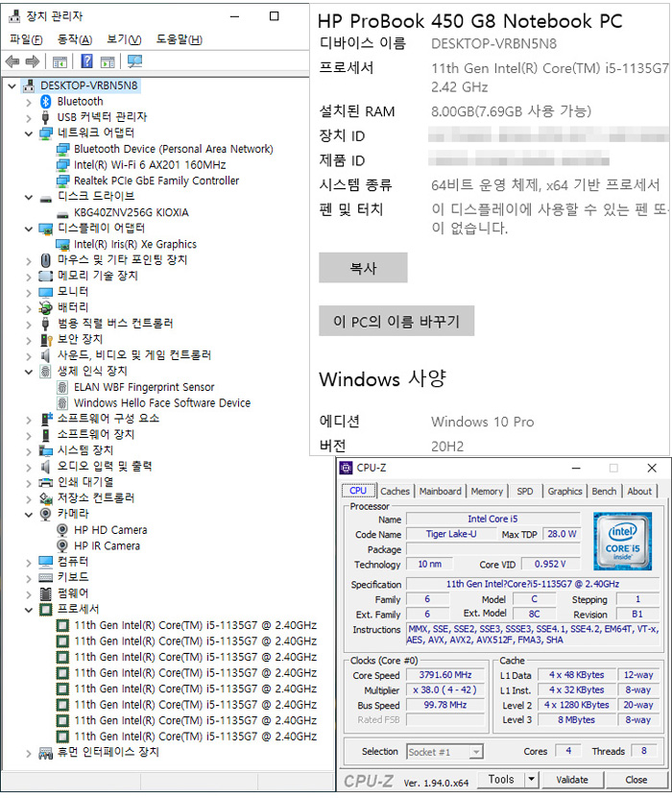Click the Validate button
Screen dimensions: 672x798
[572, 779]
